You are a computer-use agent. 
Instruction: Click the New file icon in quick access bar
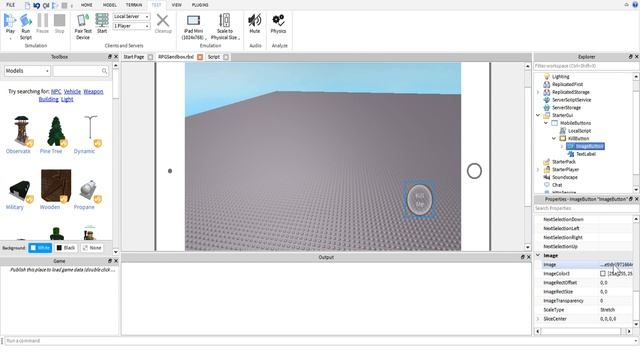pyautogui.click(x=27, y=5)
